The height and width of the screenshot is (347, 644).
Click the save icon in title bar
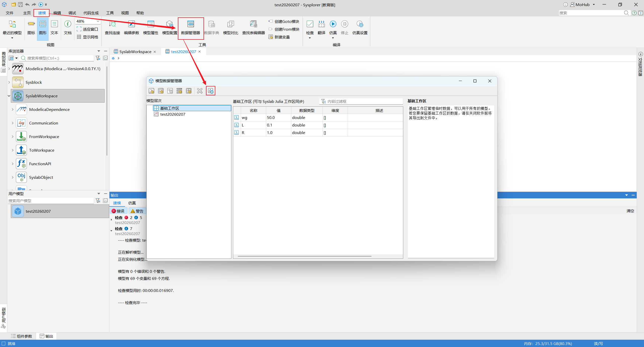(20, 5)
